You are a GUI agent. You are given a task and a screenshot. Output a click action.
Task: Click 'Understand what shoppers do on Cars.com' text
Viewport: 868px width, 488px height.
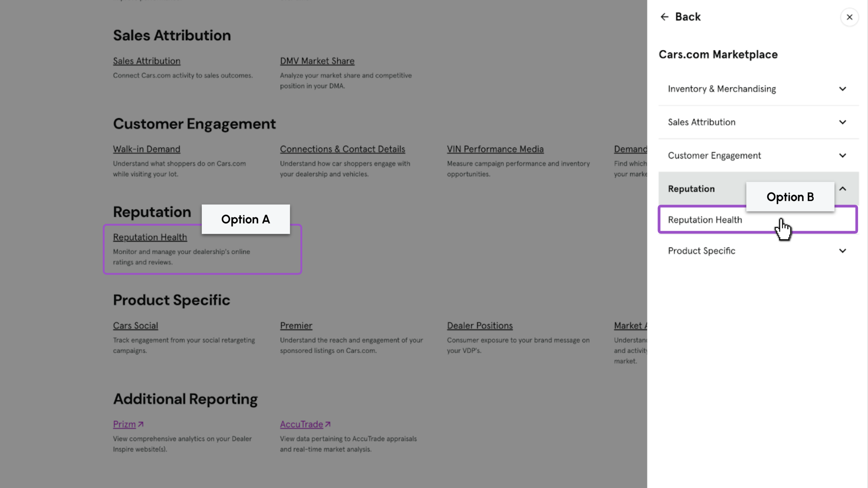pos(179,169)
